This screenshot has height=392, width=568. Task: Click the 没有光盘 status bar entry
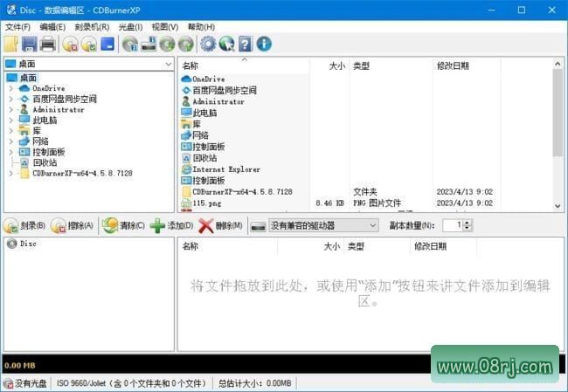[x=25, y=383]
